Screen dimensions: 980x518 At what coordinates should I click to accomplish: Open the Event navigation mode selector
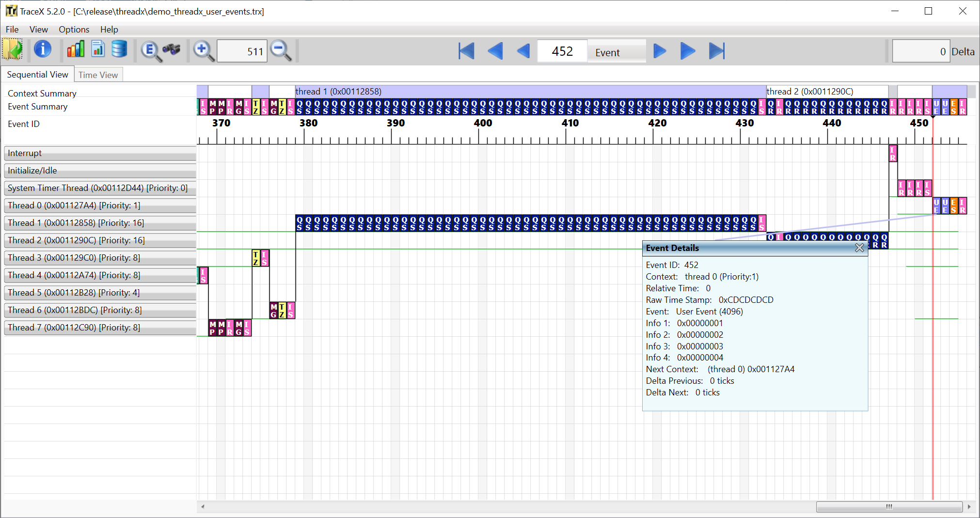(x=616, y=52)
